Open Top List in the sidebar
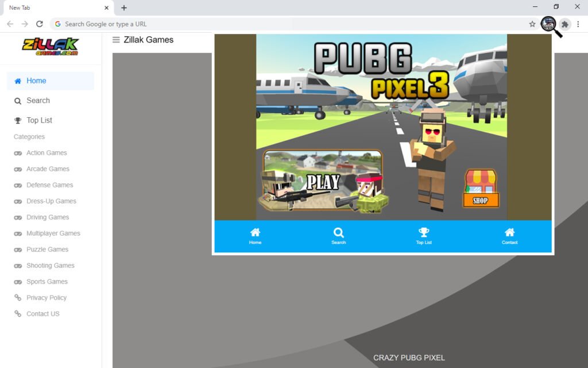This screenshot has height=368, width=588. (51, 121)
